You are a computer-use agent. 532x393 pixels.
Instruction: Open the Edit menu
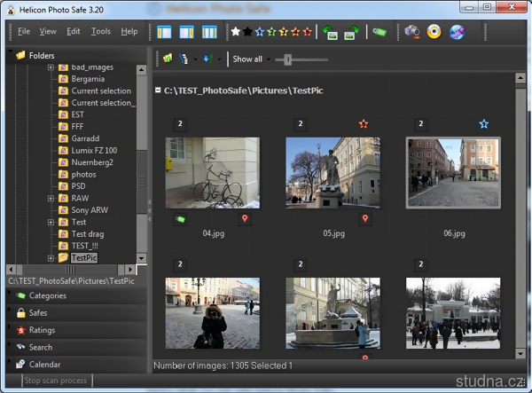(x=73, y=31)
